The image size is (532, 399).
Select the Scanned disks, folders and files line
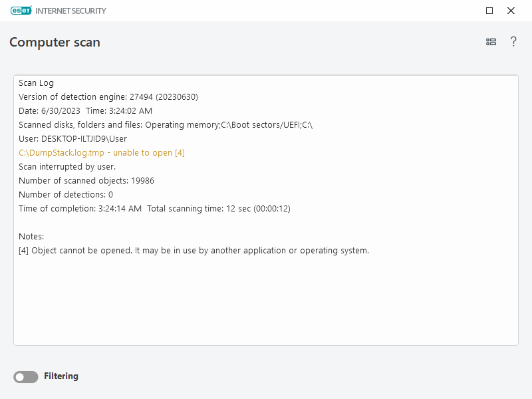(x=166, y=125)
